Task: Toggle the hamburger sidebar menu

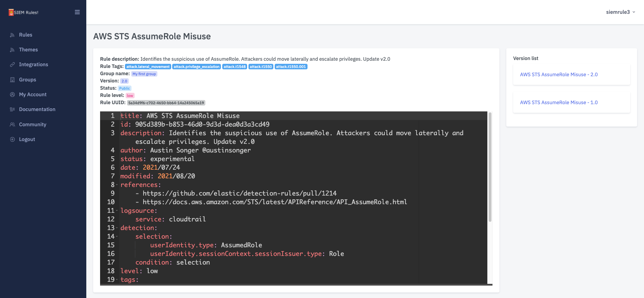Action: tap(77, 12)
